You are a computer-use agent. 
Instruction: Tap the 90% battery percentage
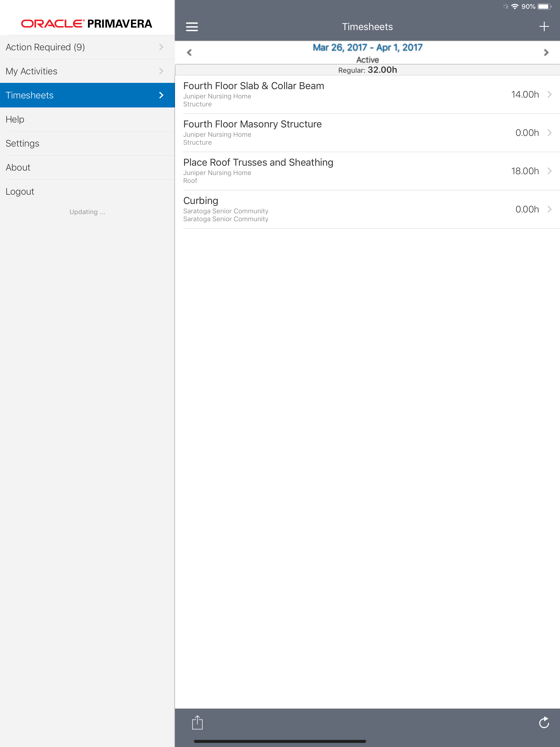528,6
